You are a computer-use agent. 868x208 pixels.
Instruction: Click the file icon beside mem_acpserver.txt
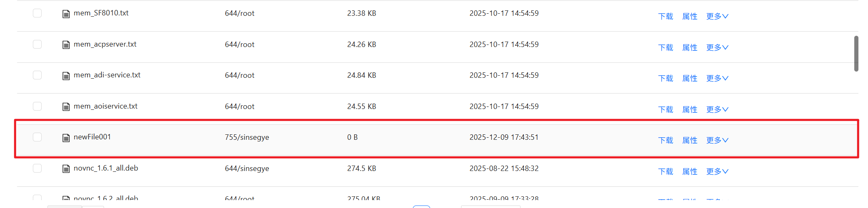[66, 45]
